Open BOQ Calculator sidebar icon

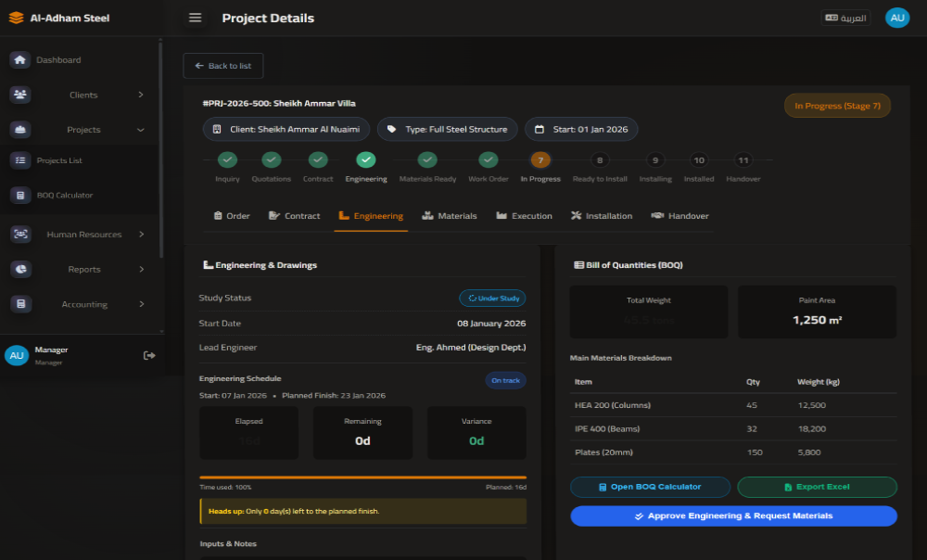coord(20,196)
